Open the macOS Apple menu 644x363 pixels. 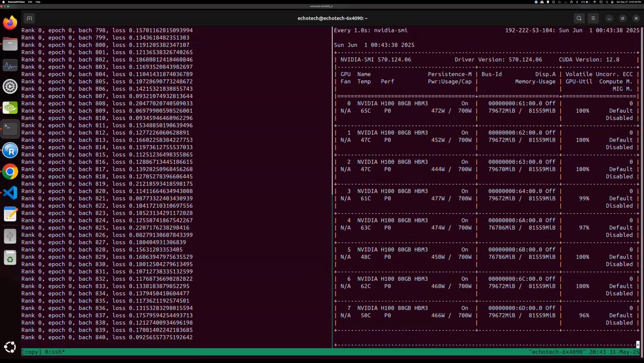coord(3,2)
